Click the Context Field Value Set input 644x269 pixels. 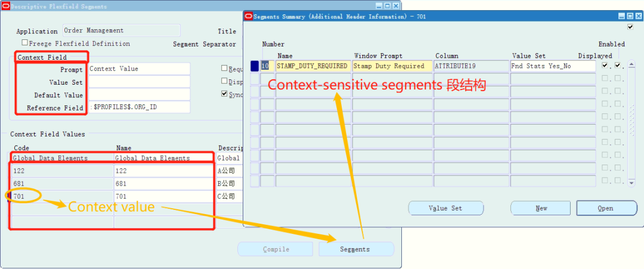139,82
